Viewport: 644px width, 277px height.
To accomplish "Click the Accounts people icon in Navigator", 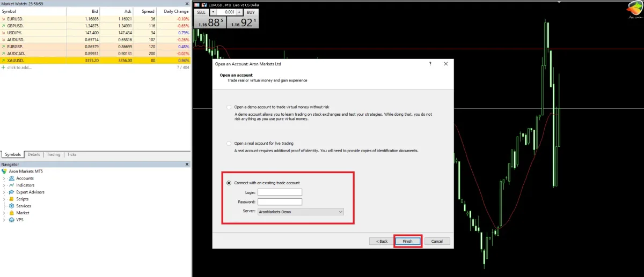I will 12,178.
